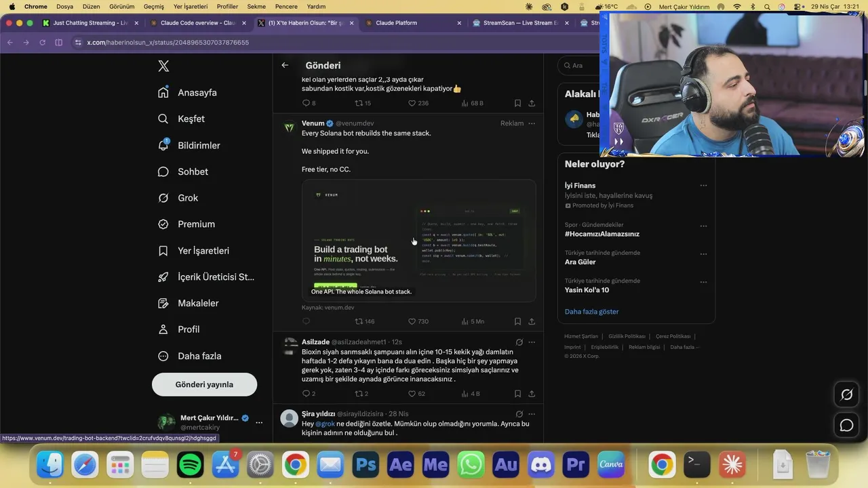Open Gizlilik Politikası footer link
This screenshot has width=868, height=488.
[x=627, y=336]
